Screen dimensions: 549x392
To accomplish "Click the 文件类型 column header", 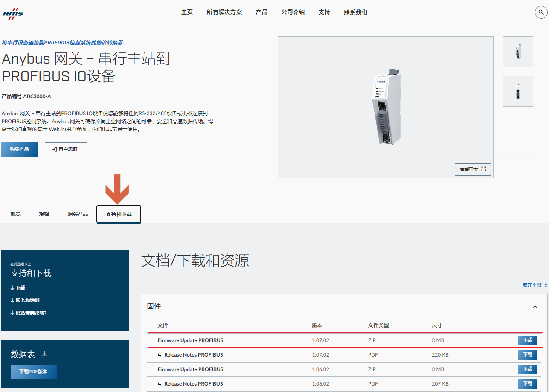I will pyautogui.click(x=378, y=325).
